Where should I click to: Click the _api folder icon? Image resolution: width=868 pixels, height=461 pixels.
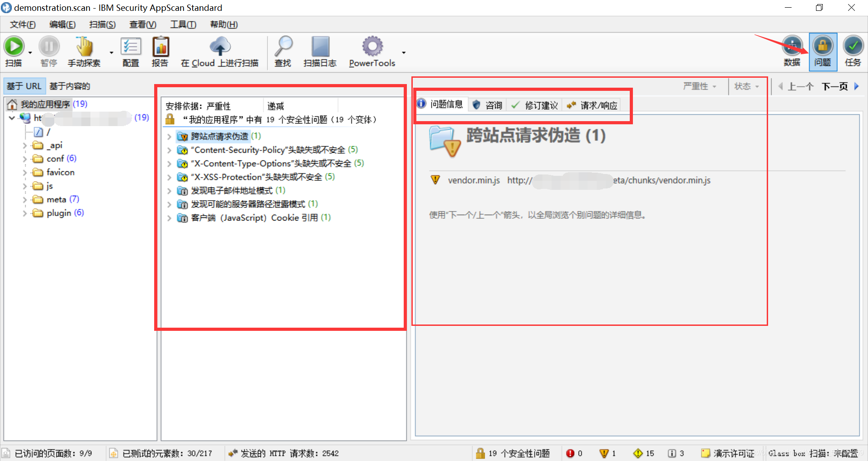coord(38,145)
